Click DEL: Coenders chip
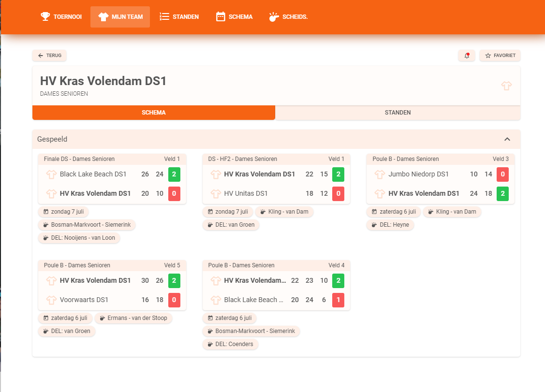Image resolution: width=545 pixels, height=392 pixels. [x=230, y=345]
